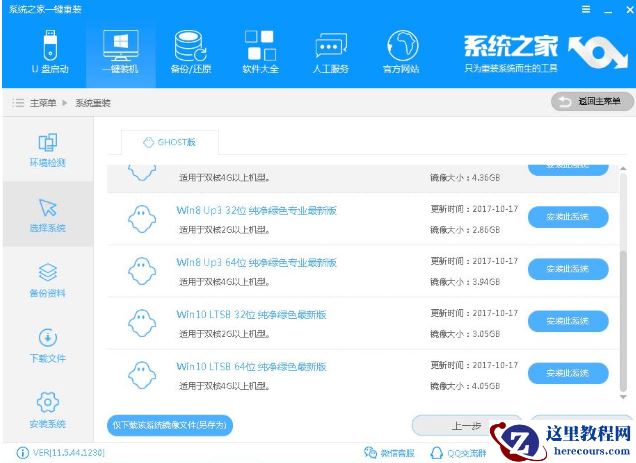Click 主菜单 breadcrumb item
This screenshot has width=636, height=463.
coord(43,103)
